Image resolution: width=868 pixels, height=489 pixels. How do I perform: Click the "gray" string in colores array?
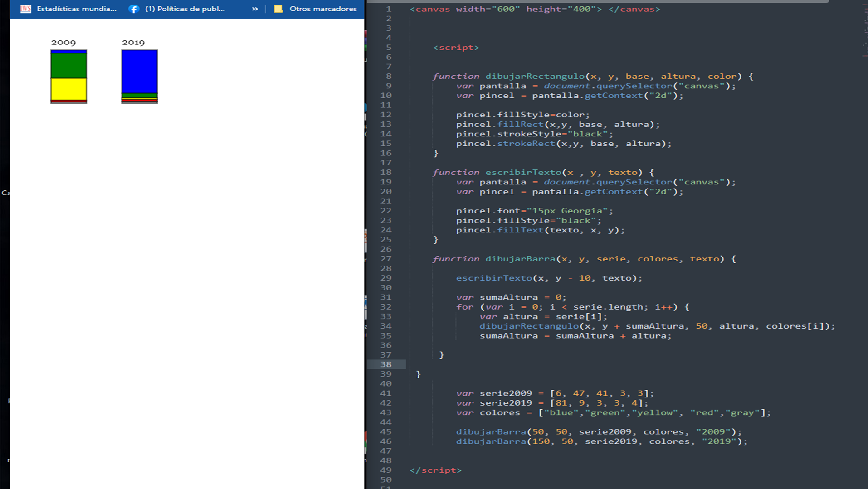tap(743, 413)
